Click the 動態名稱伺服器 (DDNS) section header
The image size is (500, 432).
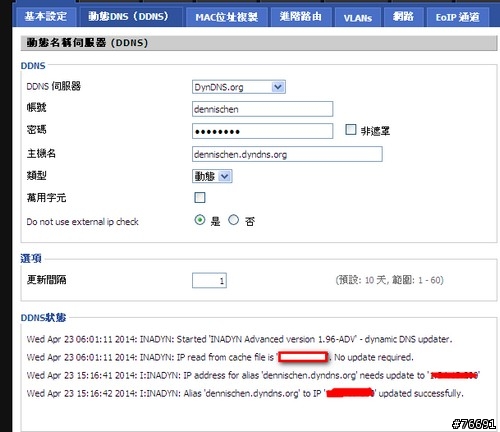259,43
